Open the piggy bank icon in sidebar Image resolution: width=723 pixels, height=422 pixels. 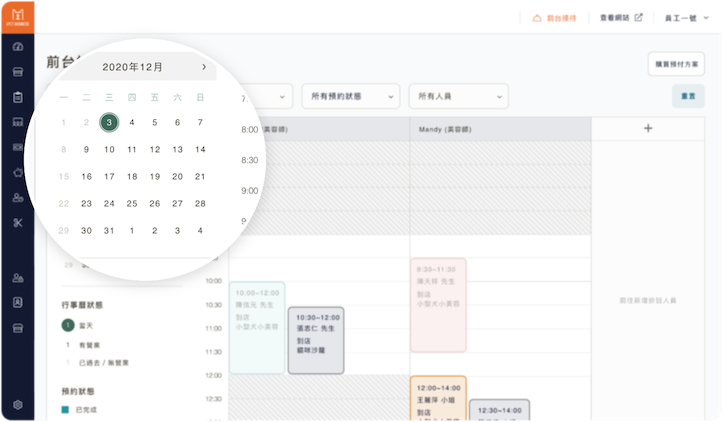[x=18, y=172]
